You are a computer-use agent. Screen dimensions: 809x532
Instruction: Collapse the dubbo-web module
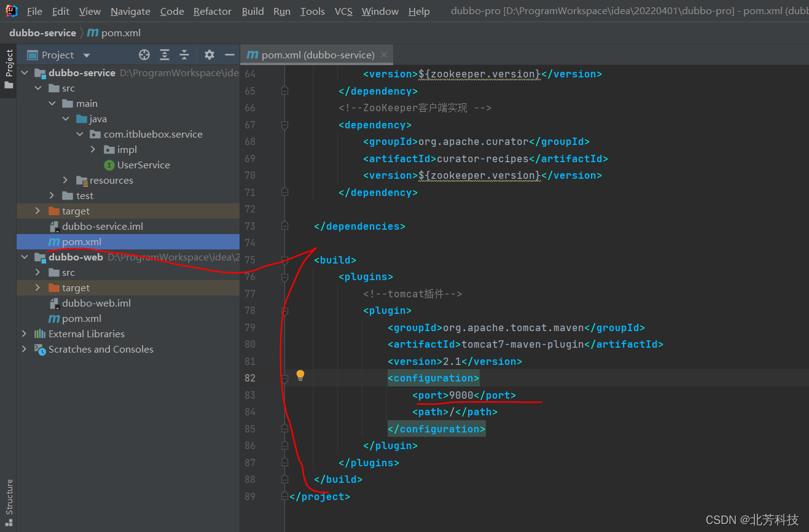click(x=25, y=257)
